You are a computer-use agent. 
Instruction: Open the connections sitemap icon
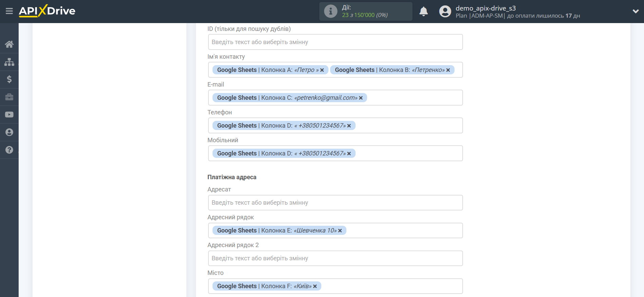point(9,62)
